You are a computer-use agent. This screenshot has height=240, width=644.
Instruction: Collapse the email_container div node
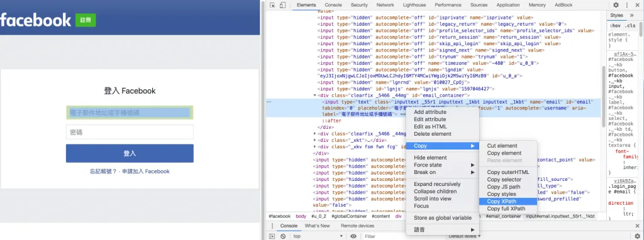click(315, 95)
